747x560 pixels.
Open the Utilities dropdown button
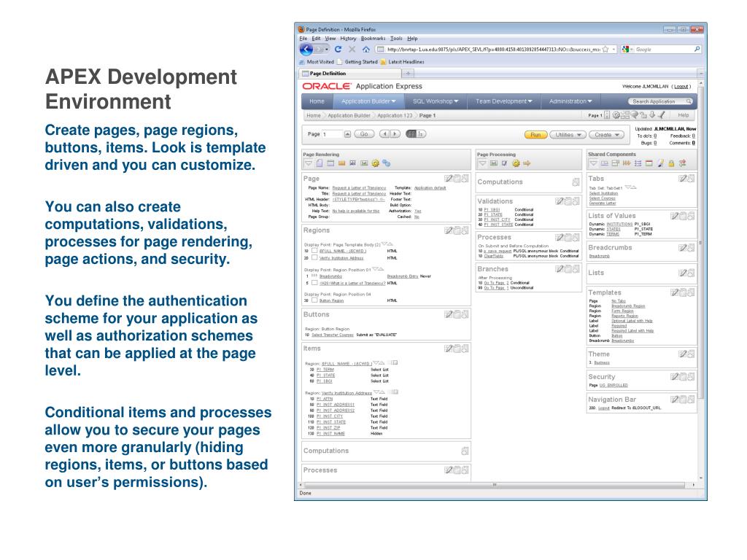568,135
